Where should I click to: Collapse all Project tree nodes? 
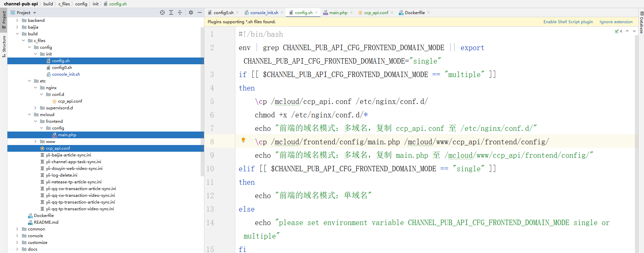(180, 12)
